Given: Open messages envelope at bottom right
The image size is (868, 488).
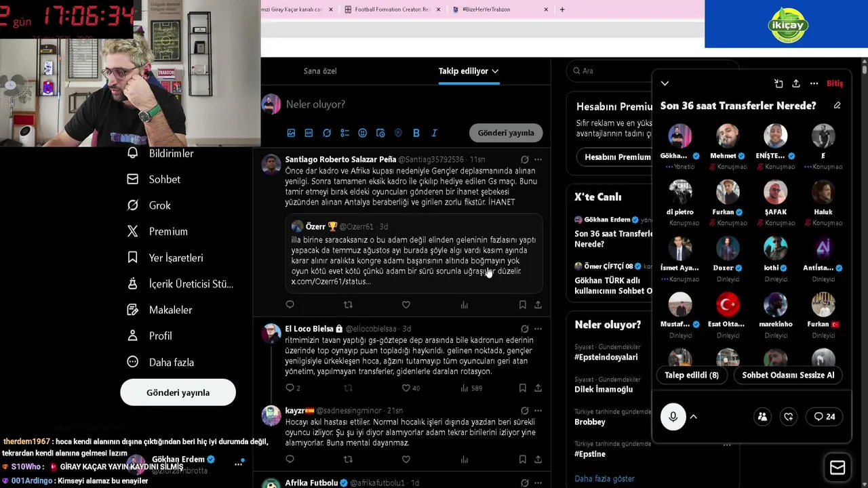Looking at the screenshot, I should coord(837,468).
